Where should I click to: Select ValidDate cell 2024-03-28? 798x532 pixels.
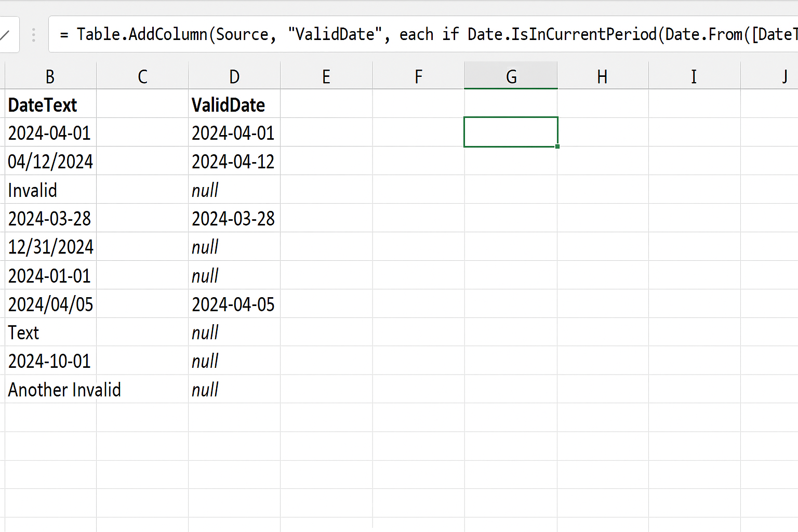(x=234, y=218)
